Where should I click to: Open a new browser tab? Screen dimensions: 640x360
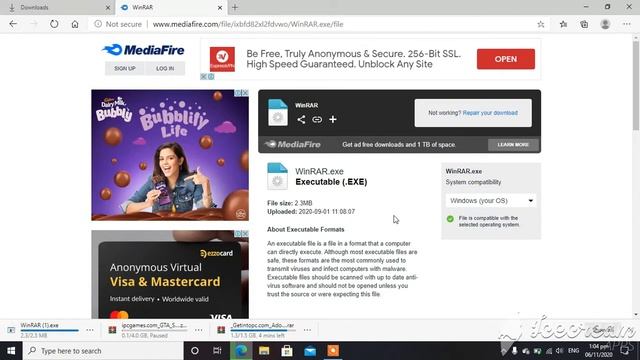pyautogui.click(x=235, y=7)
